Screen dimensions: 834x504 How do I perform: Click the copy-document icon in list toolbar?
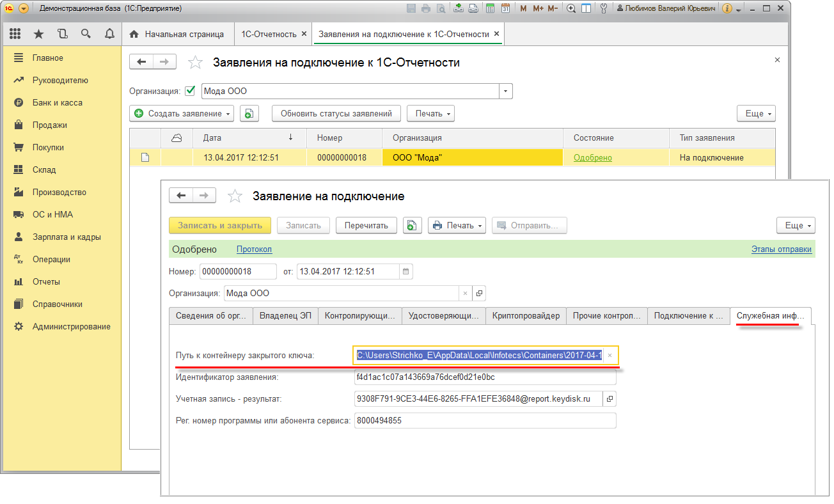[x=249, y=114]
